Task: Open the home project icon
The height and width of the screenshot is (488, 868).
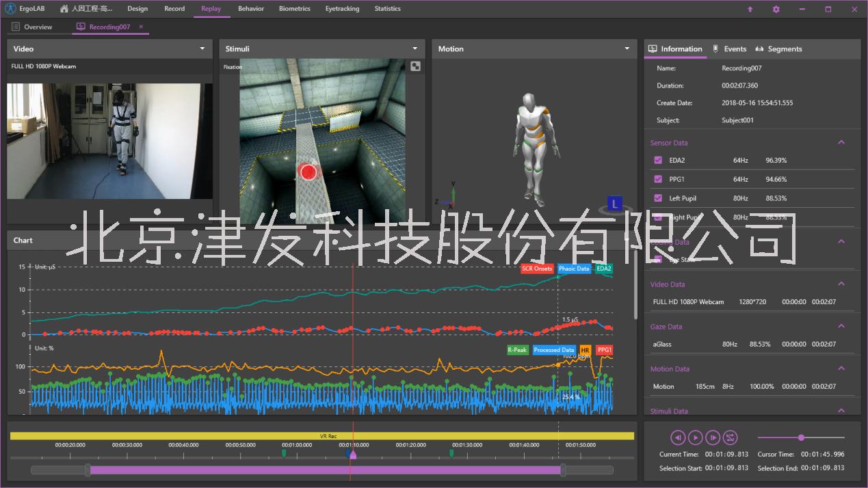Action: 64,9
